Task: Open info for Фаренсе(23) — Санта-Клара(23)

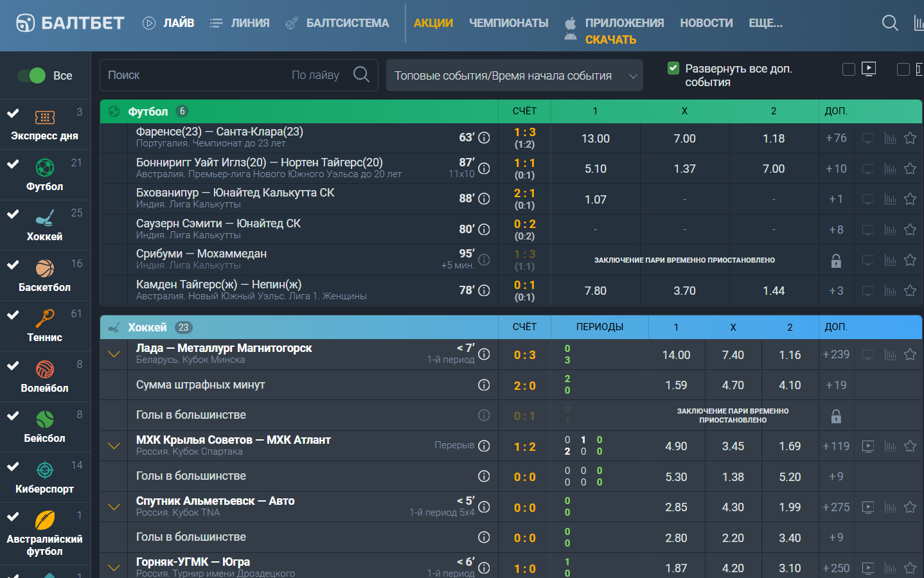Action: click(x=484, y=137)
